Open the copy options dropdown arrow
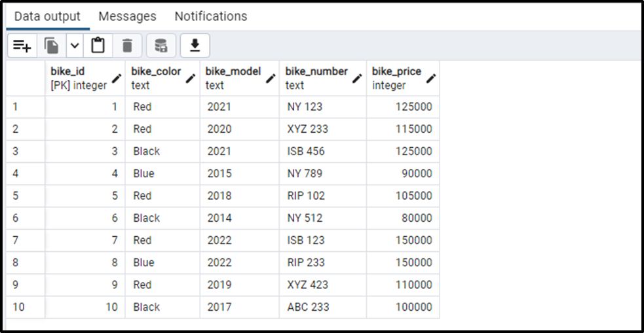 click(74, 46)
